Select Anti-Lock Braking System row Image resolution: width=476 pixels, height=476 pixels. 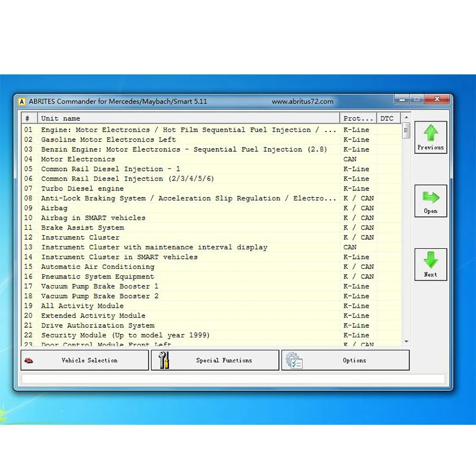tap(212, 198)
